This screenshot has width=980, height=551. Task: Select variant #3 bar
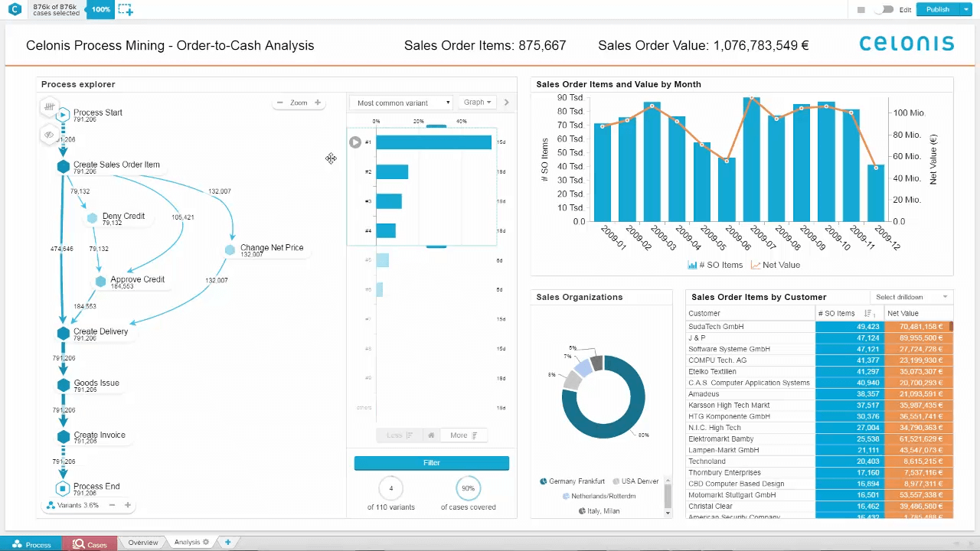389,201
